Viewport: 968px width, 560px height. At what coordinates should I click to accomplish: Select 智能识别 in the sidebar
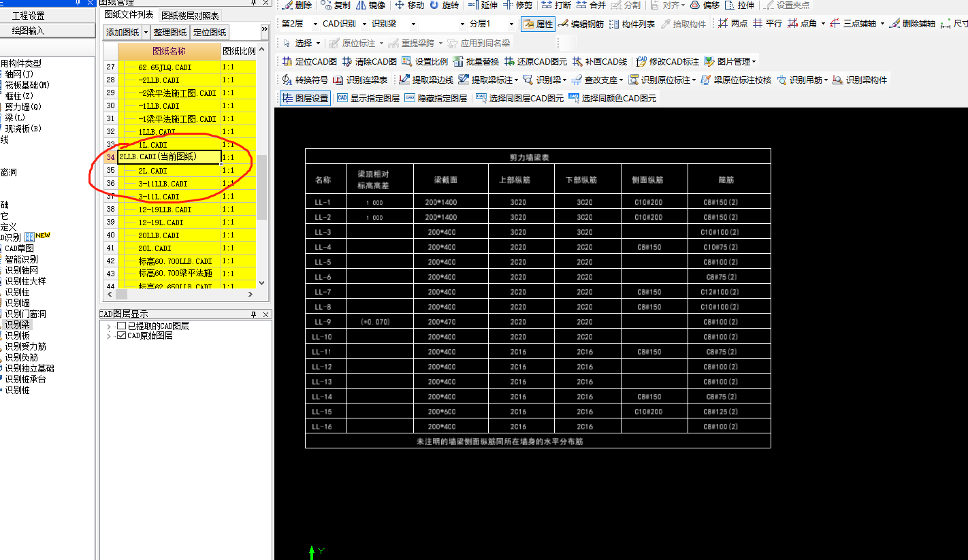point(21,259)
